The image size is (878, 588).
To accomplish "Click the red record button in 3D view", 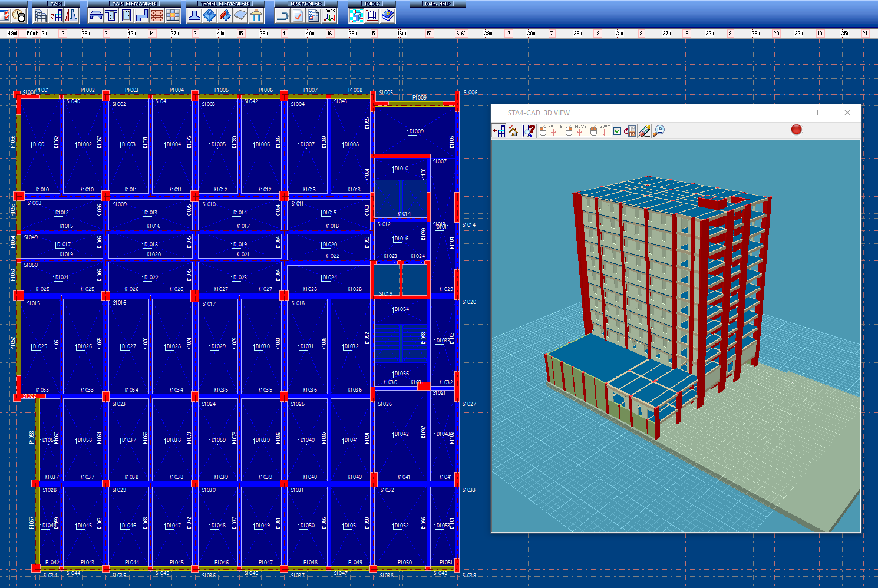I will click(796, 130).
